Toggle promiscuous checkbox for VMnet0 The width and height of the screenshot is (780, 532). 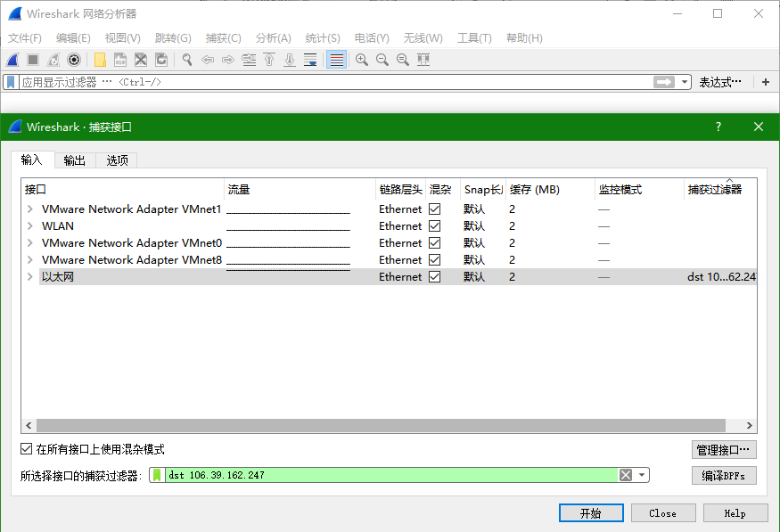(x=434, y=243)
